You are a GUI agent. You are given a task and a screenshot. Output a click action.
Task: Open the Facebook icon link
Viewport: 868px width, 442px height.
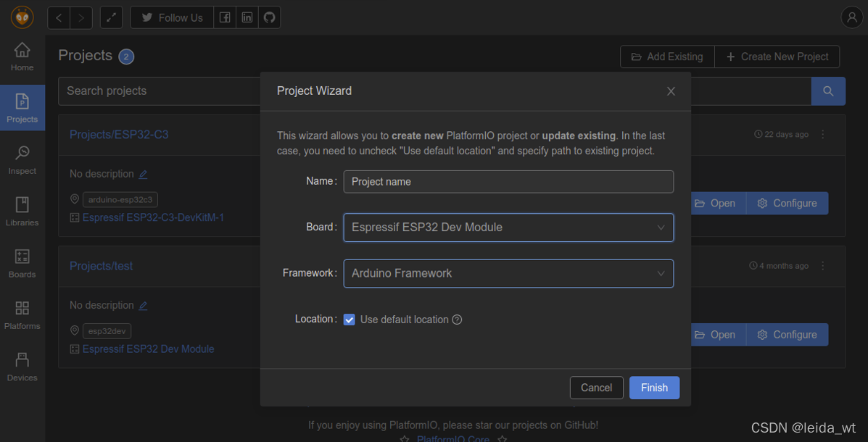(x=225, y=17)
